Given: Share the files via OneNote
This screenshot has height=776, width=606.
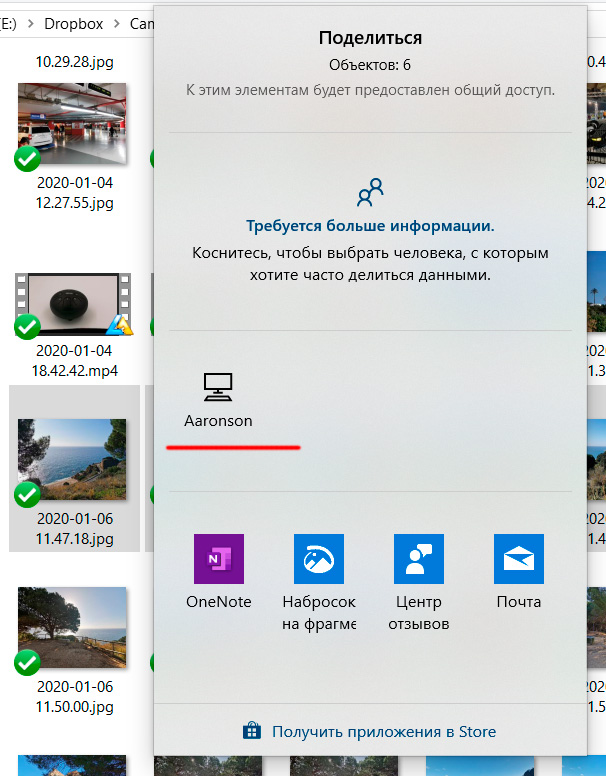Looking at the screenshot, I should click(218, 559).
